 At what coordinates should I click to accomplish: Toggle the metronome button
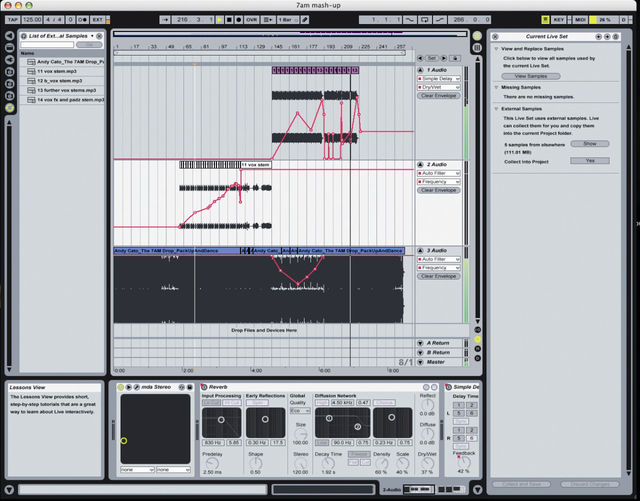82,20
